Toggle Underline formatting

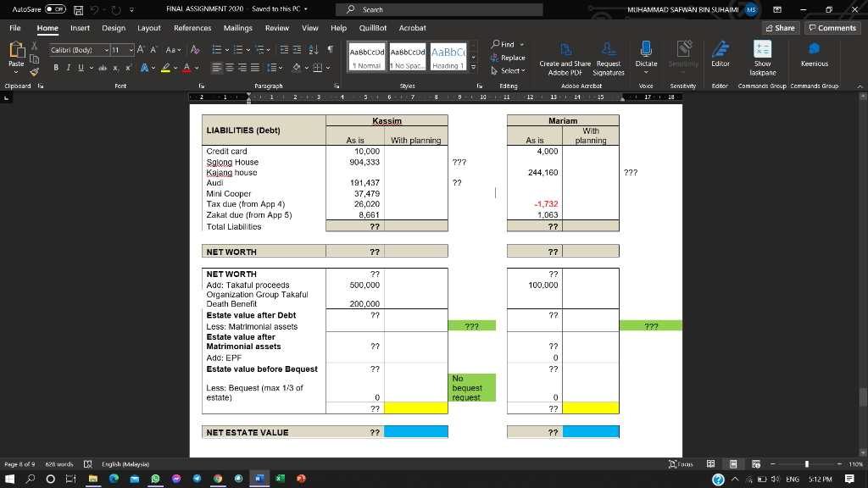[x=81, y=68]
